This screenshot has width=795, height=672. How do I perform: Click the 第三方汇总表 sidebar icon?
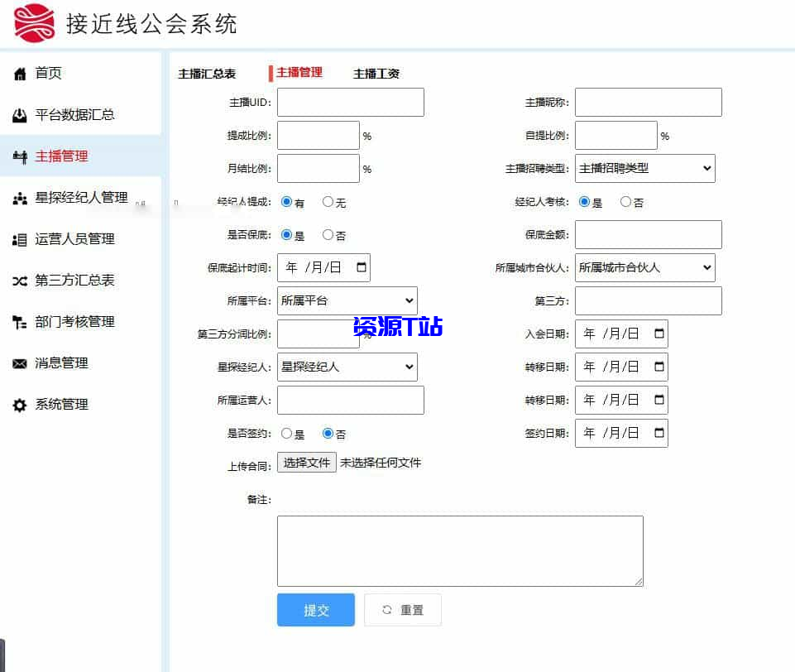pyautogui.click(x=19, y=281)
